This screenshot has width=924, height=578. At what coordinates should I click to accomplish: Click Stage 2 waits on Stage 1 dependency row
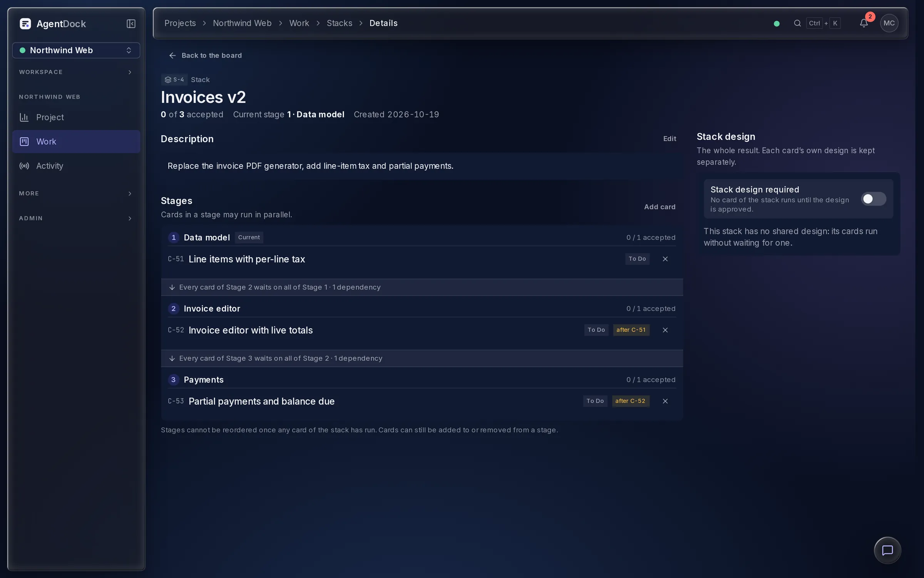422,287
